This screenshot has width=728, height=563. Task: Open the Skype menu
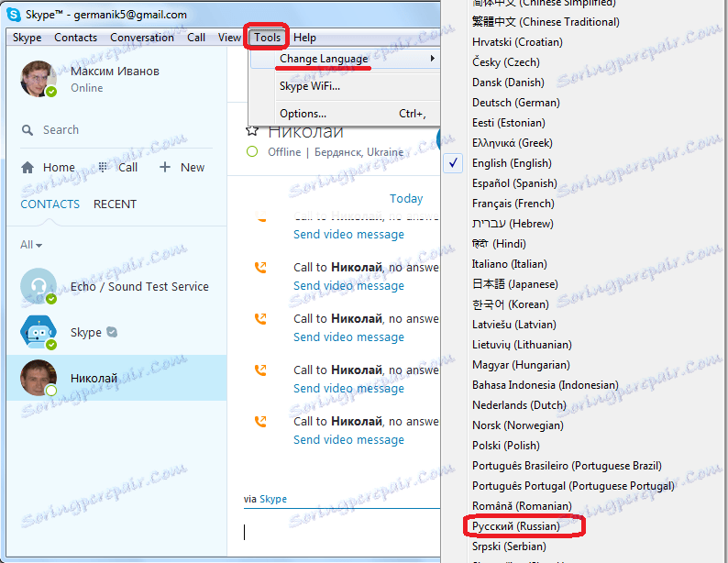pos(27,38)
